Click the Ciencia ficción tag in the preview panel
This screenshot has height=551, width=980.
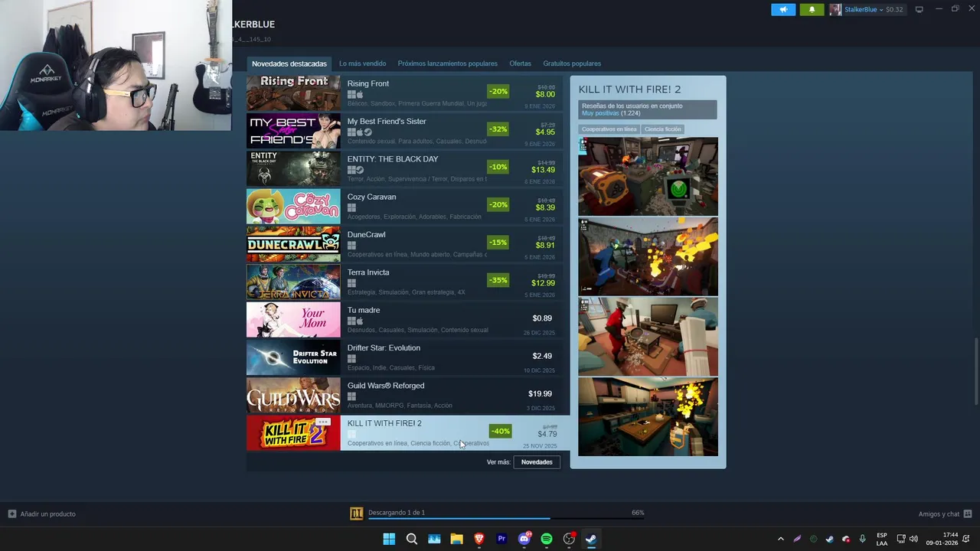click(662, 129)
